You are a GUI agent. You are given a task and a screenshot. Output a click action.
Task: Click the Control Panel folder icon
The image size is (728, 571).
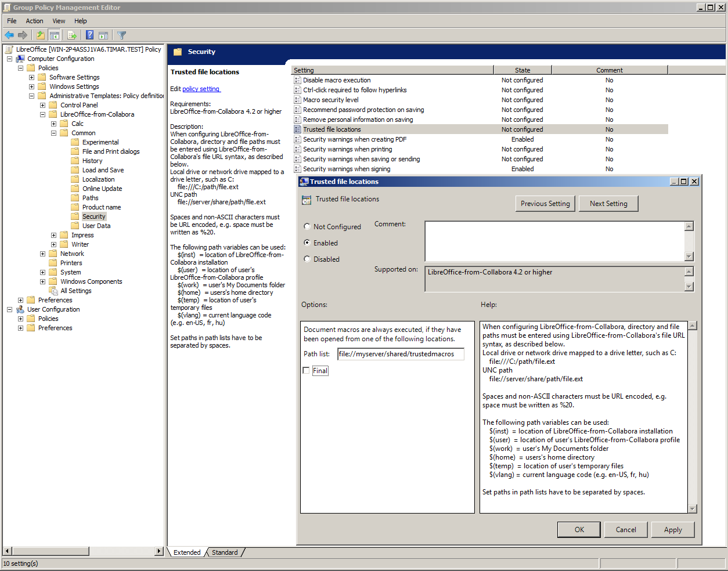click(53, 105)
